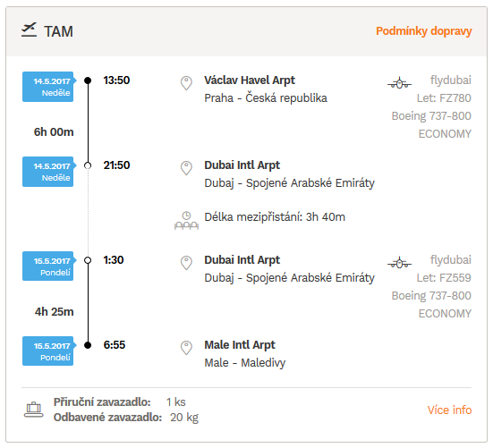Select the 13:50 departure timeline dot
Screen dimensions: 493x448
pos(88,80)
